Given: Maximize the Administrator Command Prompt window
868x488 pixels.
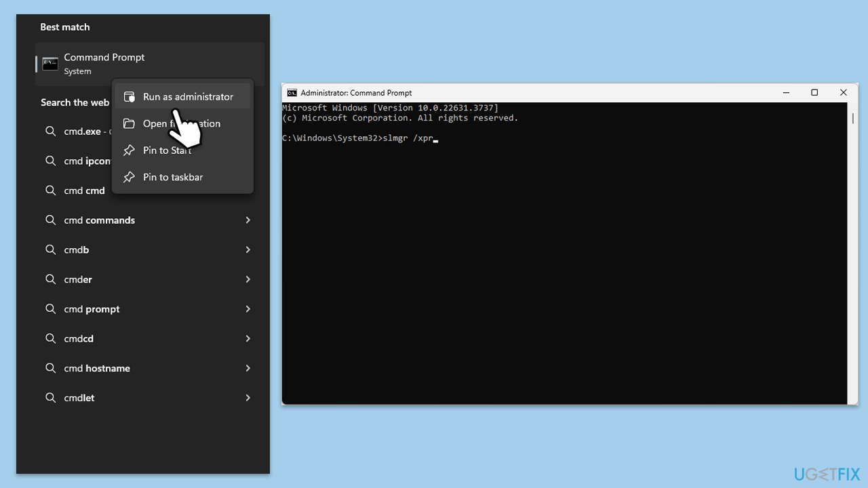Looking at the screenshot, I should pos(814,93).
